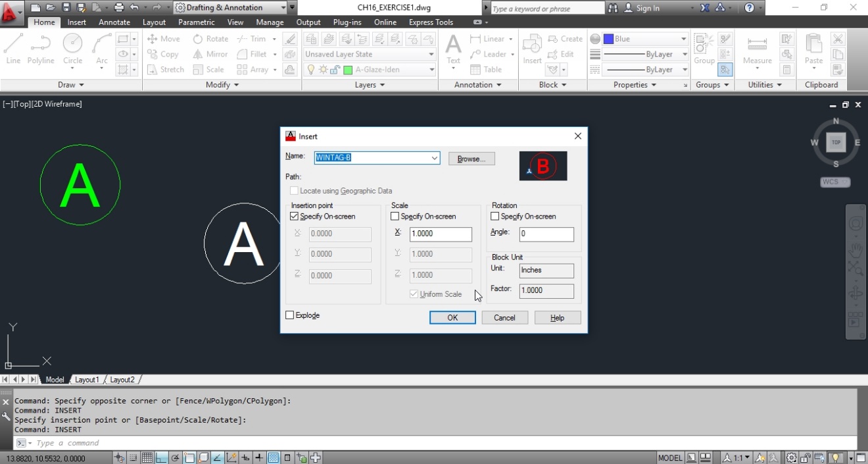This screenshot has height=464, width=868.
Task: Click the Browse button in Insert dialog
Action: click(x=471, y=158)
